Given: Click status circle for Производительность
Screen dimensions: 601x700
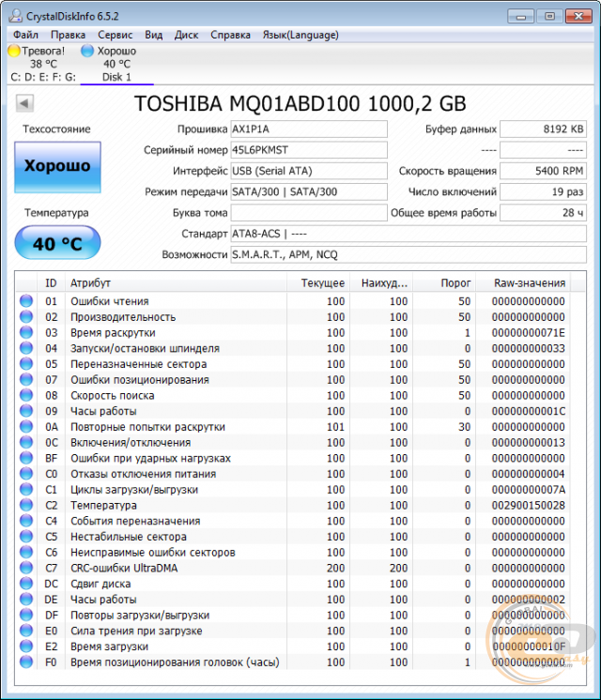Looking at the screenshot, I should point(26,316).
